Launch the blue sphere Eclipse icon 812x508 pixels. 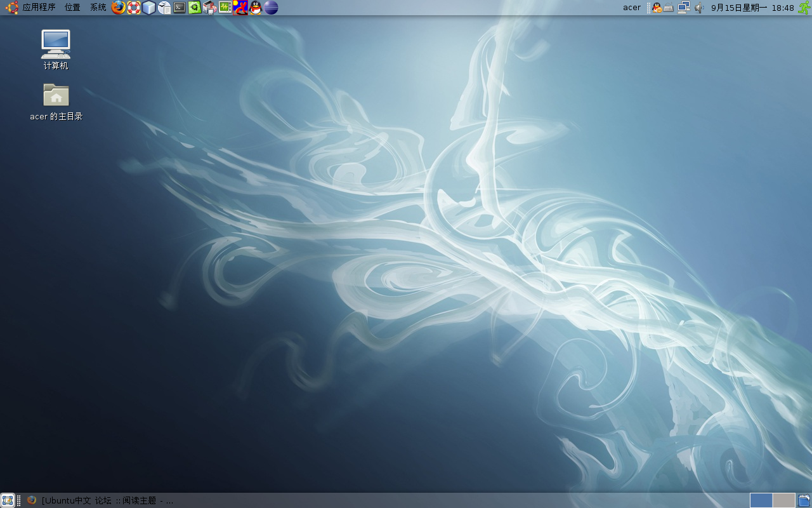pyautogui.click(x=271, y=8)
